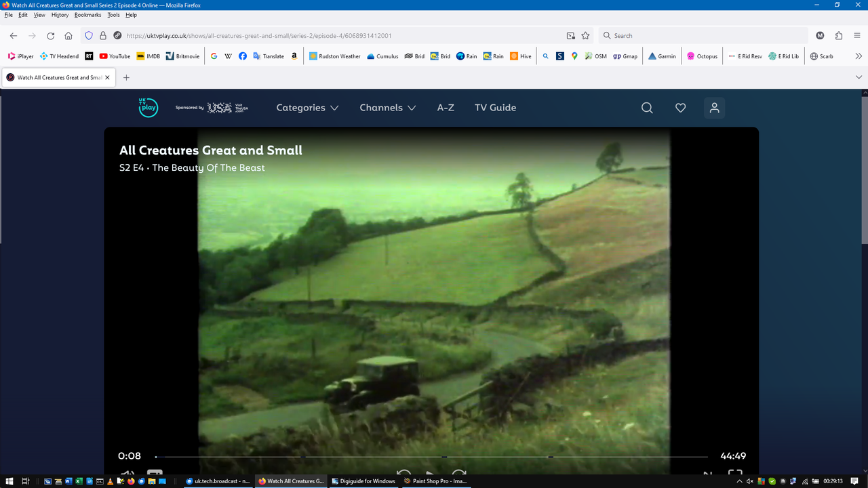Open the TV Guide link
Viewport: 868px width, 488px height.
tap(495, 108)
